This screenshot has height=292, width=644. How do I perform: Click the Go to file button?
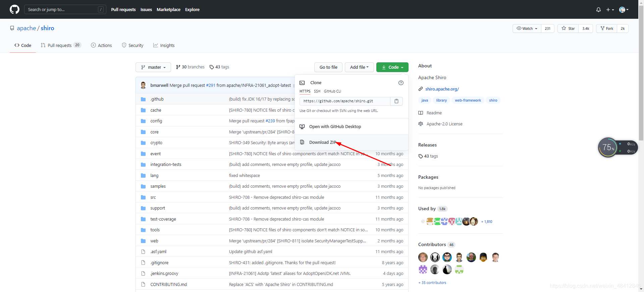328,67
